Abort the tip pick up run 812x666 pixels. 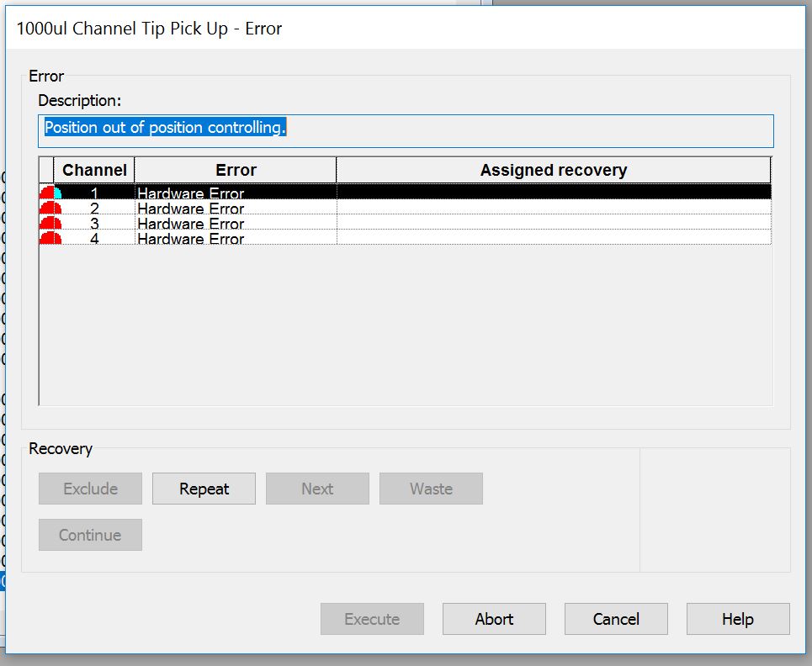point(494,619)
